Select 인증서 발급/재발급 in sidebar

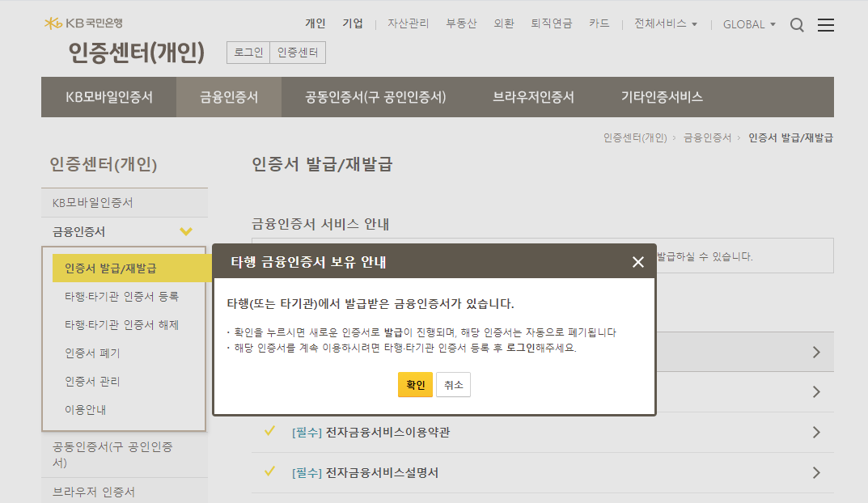point(132,268)
